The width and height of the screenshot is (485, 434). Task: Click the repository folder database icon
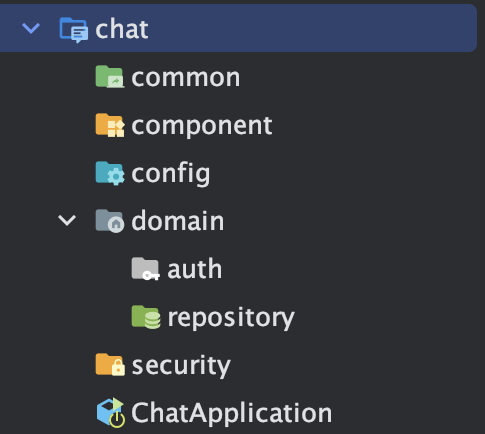pos(146,317)
